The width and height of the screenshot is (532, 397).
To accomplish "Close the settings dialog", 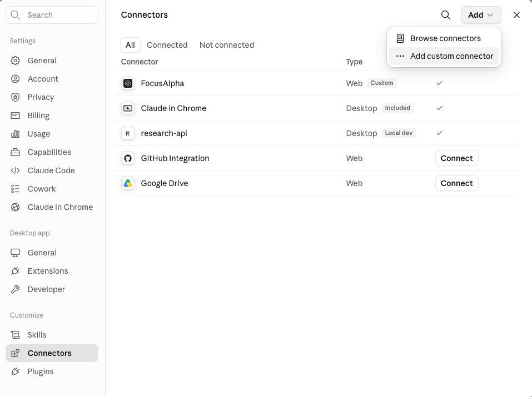I will [516, 15].
